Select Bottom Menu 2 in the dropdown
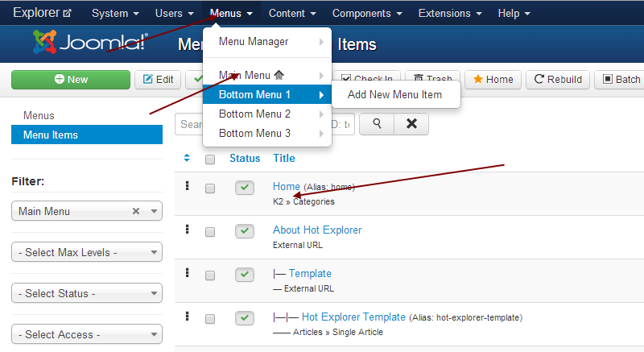The width and height of the screenshot is (644, 352). (254, 114)
